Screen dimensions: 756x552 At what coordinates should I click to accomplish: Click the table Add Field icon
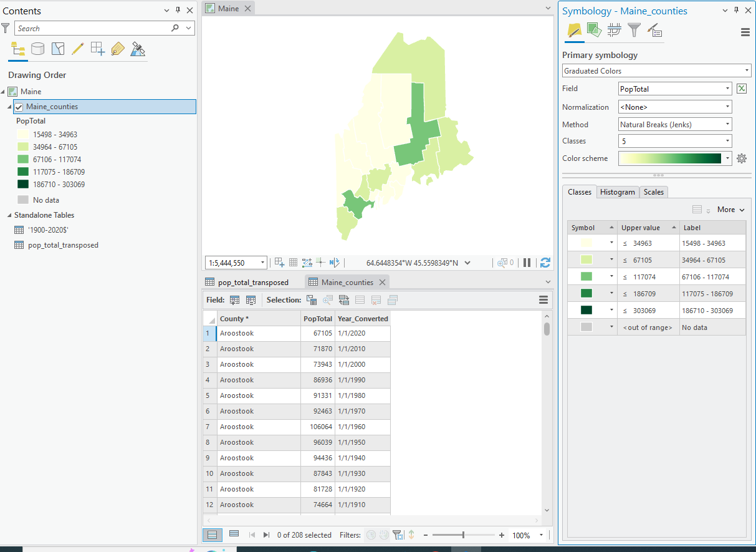pyautogui.click(x=235, y=300)
